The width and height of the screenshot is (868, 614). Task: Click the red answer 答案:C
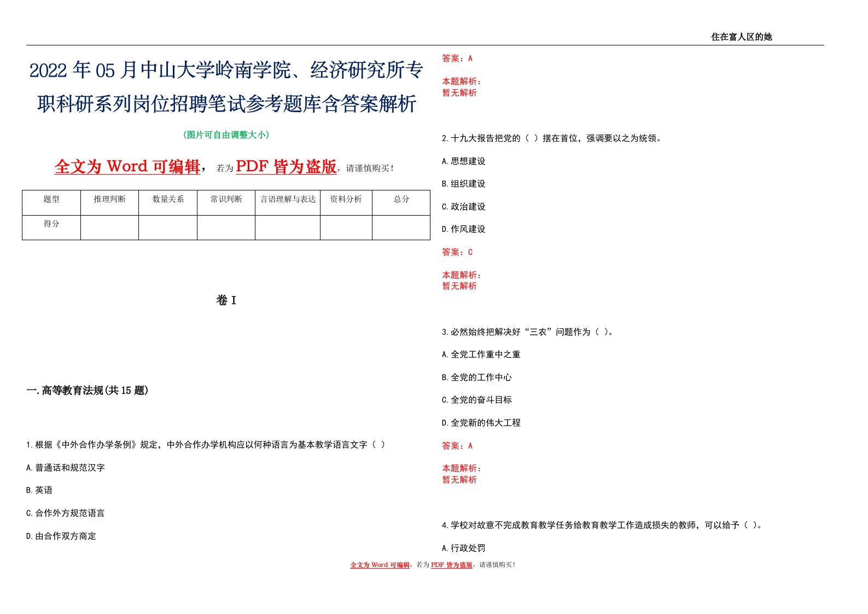457,252
